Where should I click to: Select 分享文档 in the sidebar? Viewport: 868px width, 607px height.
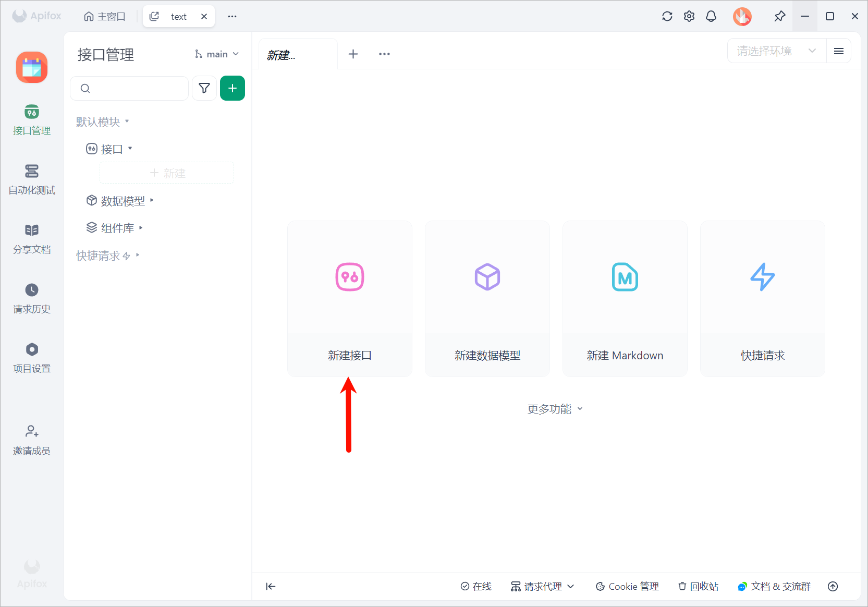(x=31, y=239)
